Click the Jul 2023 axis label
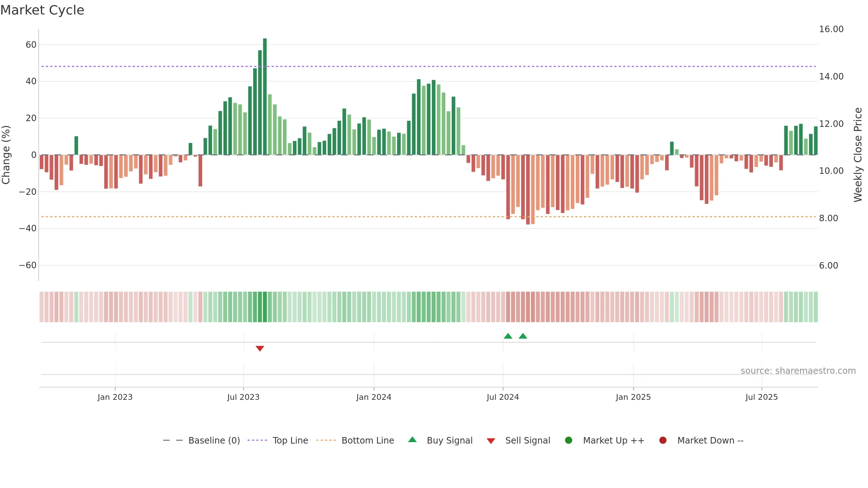Image resolution: width=868 pixels, height=488 pixels. 243,397
